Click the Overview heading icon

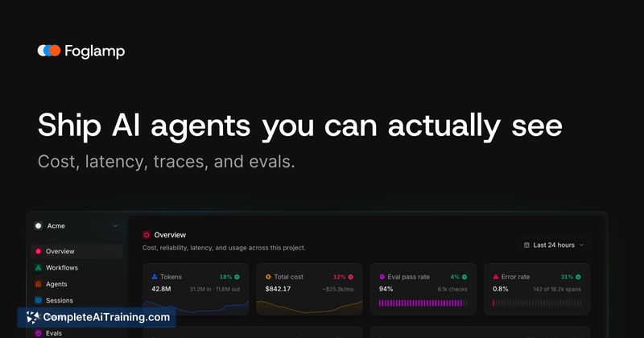coord(147,235)
